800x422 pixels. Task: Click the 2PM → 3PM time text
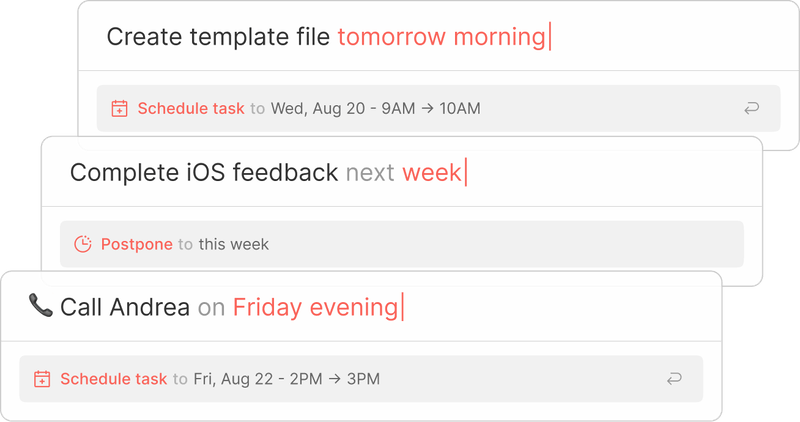(335, 379)
